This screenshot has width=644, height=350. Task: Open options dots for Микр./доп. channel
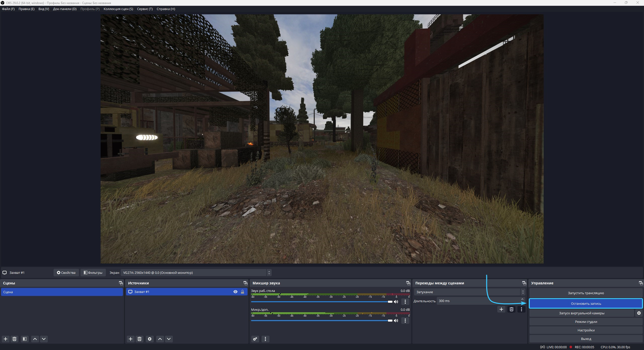pyautogui.click(x=405, y=321)
